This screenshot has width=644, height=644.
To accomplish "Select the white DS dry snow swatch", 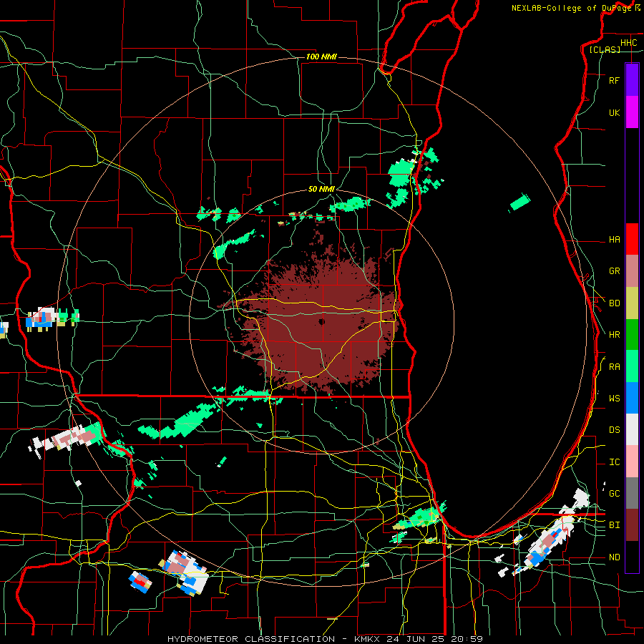I will tap(632, 429).
